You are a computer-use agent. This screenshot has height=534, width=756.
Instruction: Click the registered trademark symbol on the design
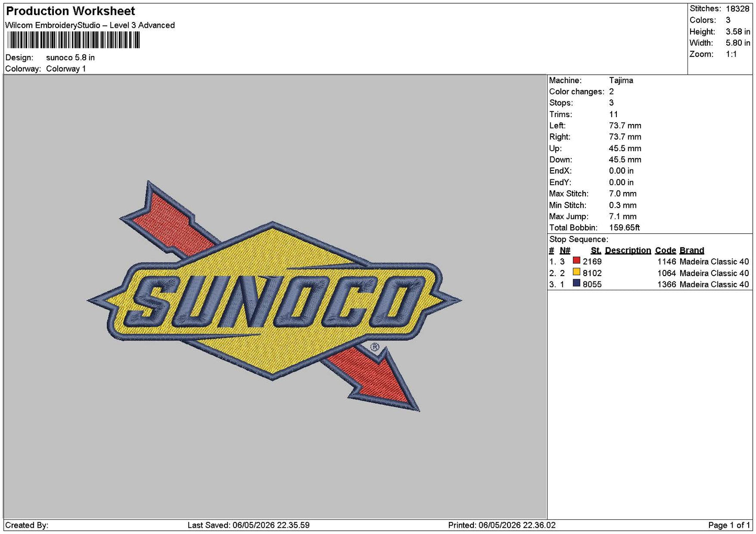[375, 347]
